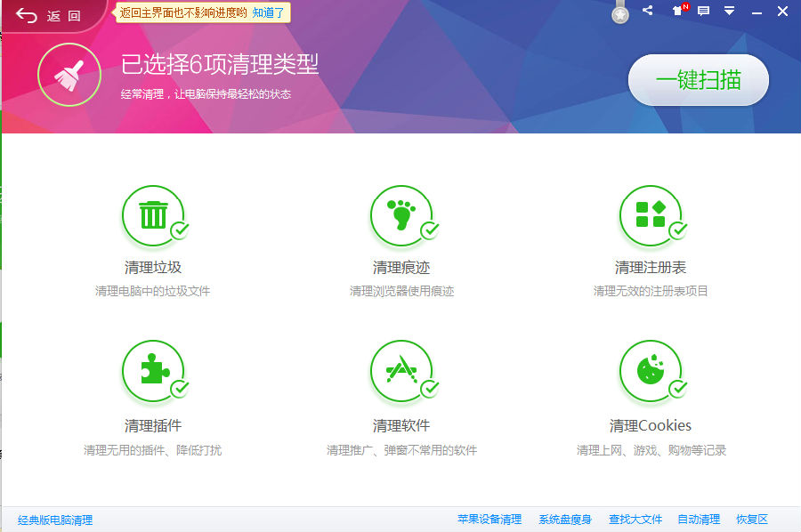Open 自动清理 link
The height and width of the screenshot is (532, 801).
699,520
